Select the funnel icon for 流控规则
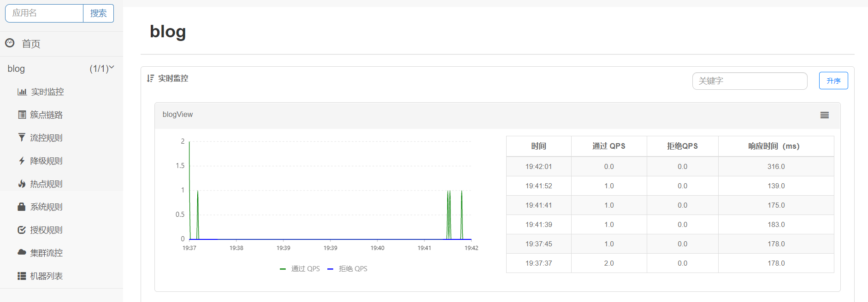This screenshot has width=868, height=302. 22,138
